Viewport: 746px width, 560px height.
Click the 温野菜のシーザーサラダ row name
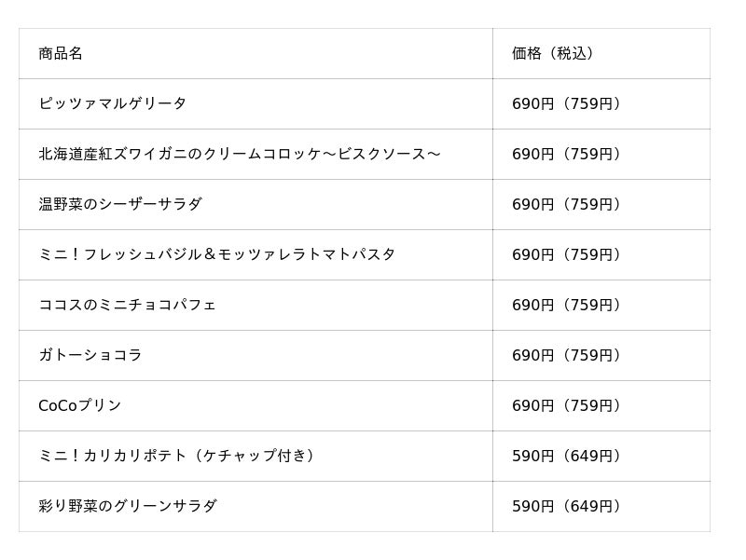tap(120, 204)
